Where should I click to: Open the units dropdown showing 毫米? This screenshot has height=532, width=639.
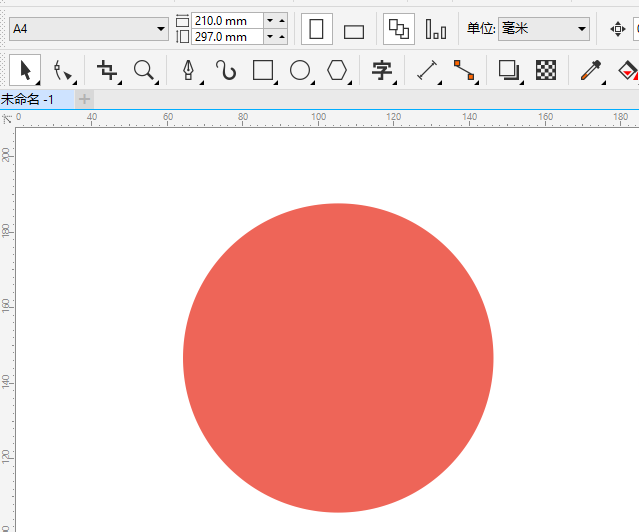tap(544, 29)
